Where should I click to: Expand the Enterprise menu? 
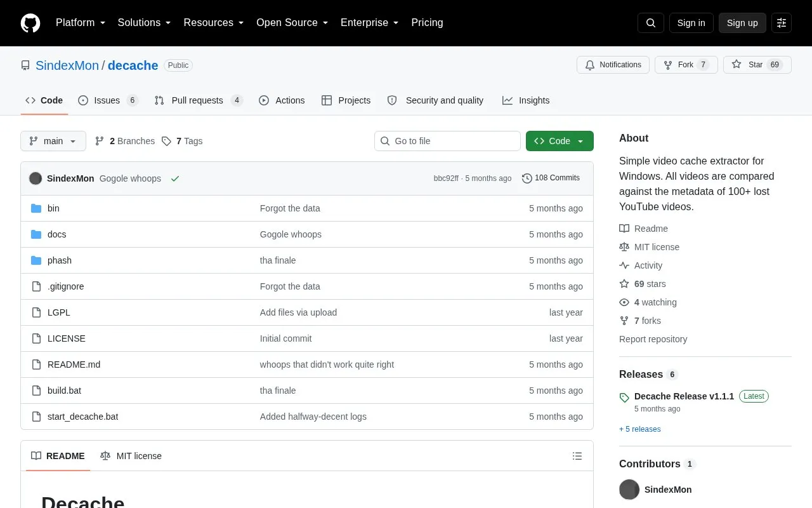(x=370, y=23)
